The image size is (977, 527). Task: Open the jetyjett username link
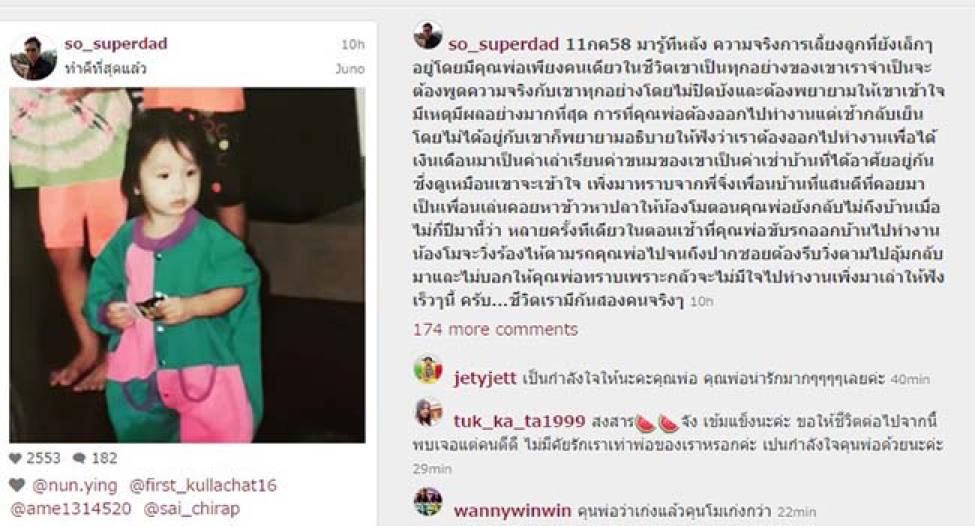click(x=485, y=378)
